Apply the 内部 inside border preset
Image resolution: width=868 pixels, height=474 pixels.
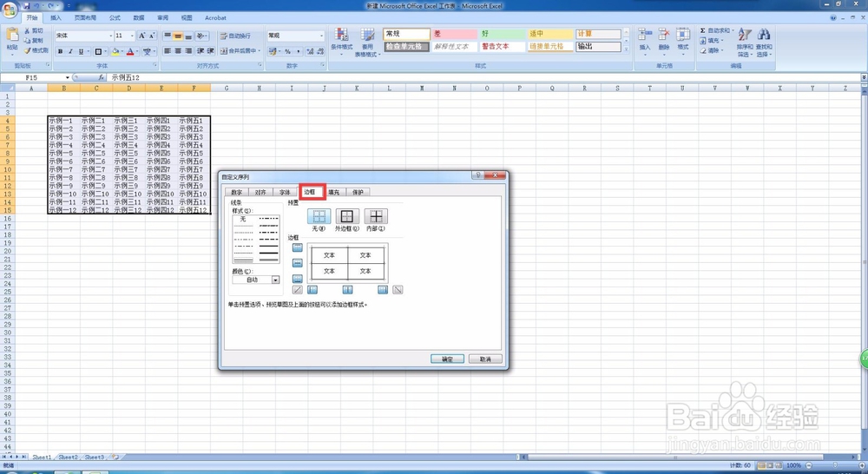pos(376,216)
